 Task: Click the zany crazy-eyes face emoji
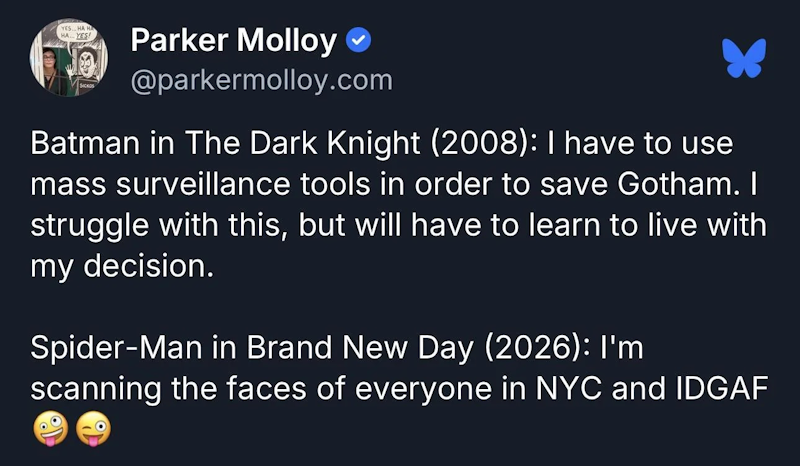click(x=51, y=429)
